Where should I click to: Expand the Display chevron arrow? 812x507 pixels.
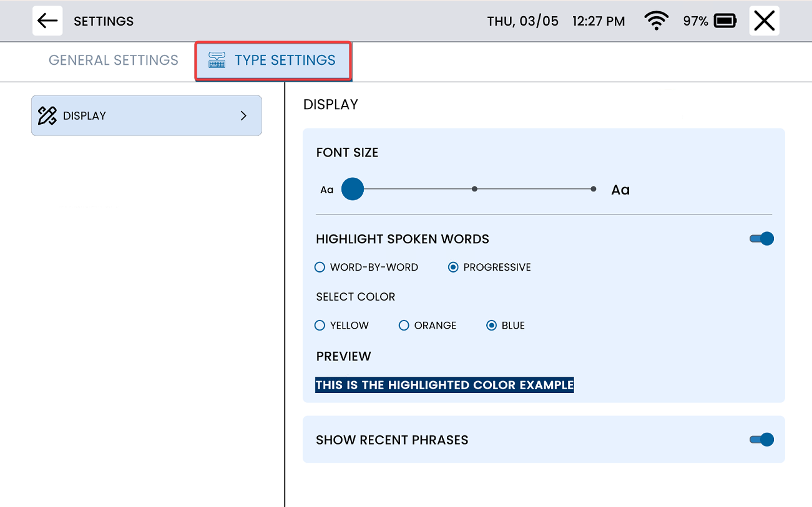243,115
